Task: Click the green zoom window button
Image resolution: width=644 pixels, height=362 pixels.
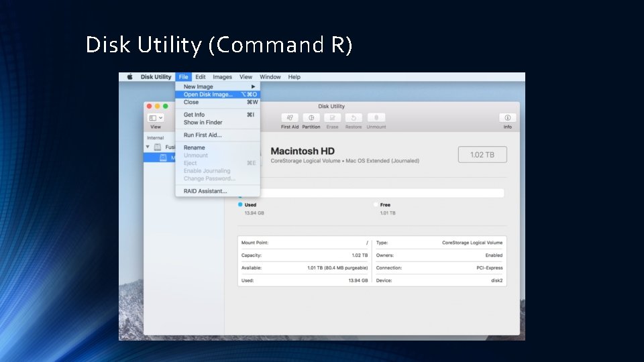Action: tap(166, 106)
